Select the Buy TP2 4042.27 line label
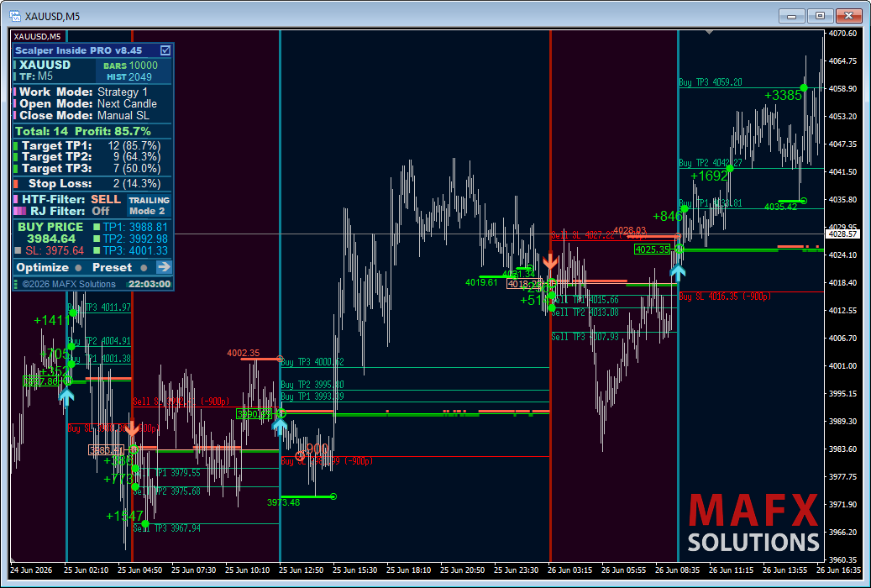This screenshot has width=871, height=588. point(710,163)
